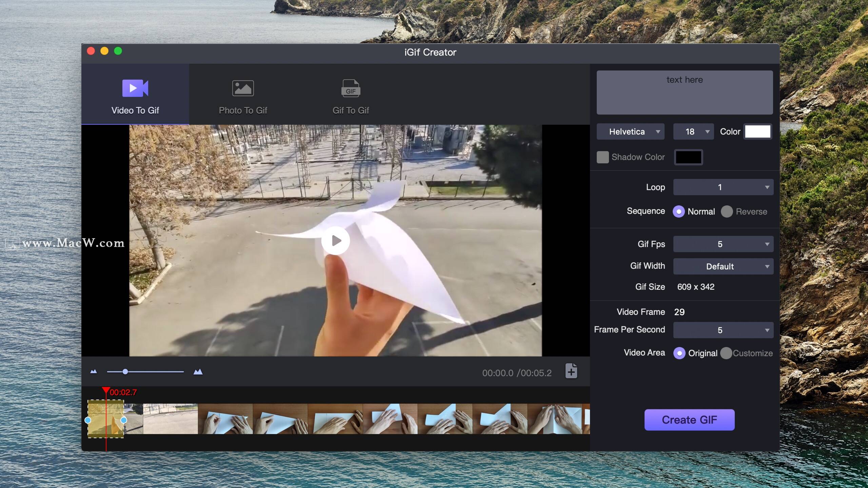Click the black shadow color swatch
Viewport: 868px width, 488px height.
coord(688,157)
